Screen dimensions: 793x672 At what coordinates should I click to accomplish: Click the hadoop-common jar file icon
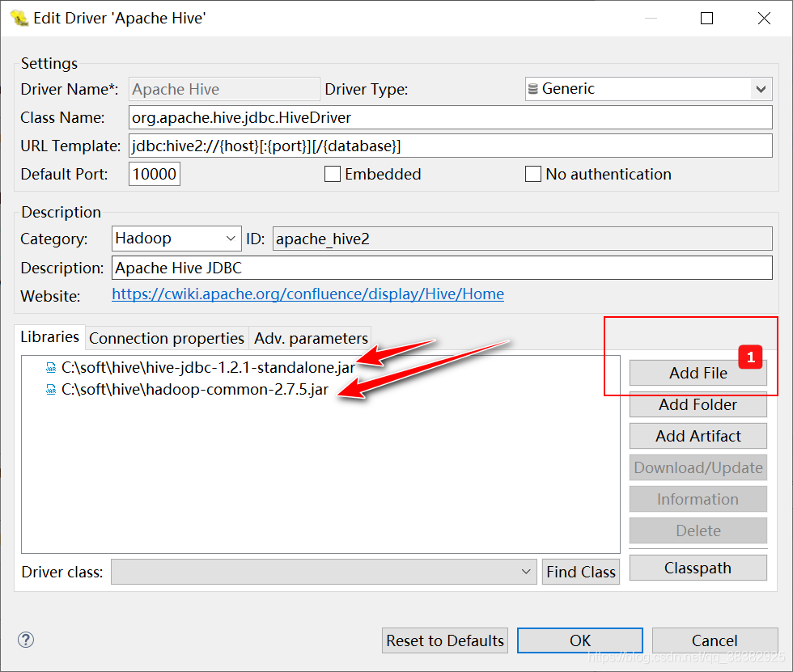(51, 391)
